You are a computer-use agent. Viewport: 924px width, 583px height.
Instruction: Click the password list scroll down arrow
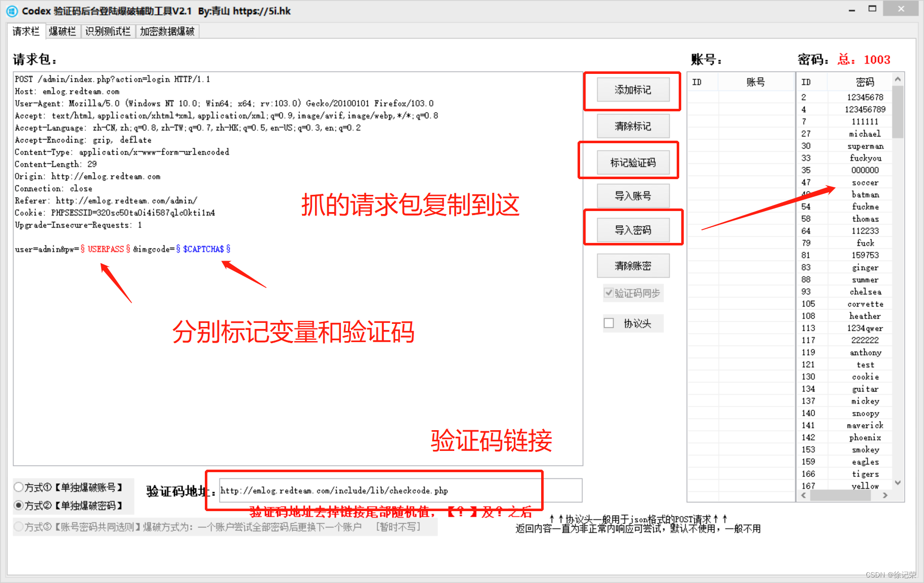[898, 483]
